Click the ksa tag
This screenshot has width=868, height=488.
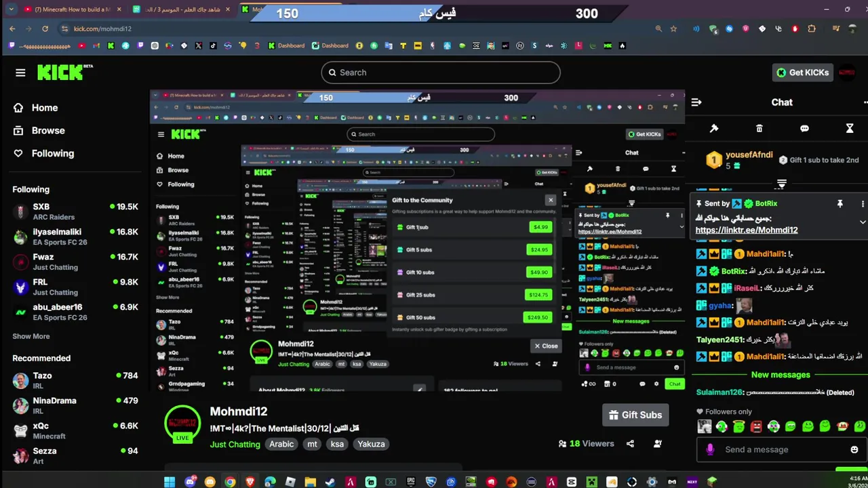click(337, 444)
